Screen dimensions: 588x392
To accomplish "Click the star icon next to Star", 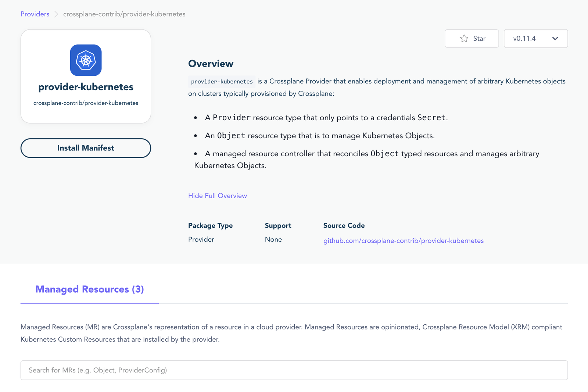I will click(463, 38).
